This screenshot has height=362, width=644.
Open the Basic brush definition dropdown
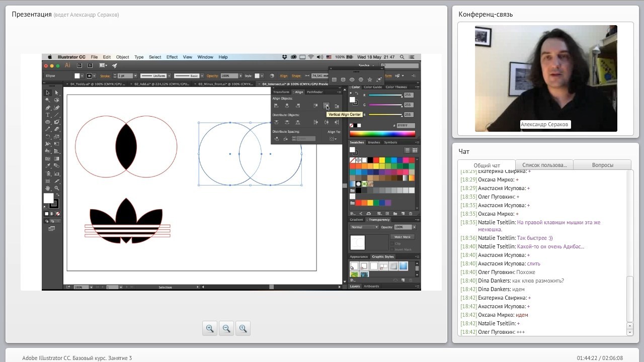point(202,76)
